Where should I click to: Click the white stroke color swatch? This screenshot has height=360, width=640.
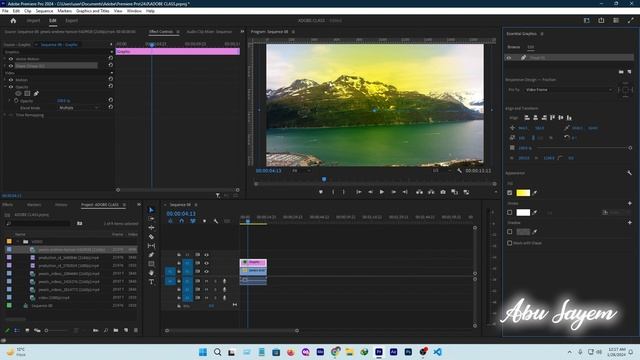523,212
